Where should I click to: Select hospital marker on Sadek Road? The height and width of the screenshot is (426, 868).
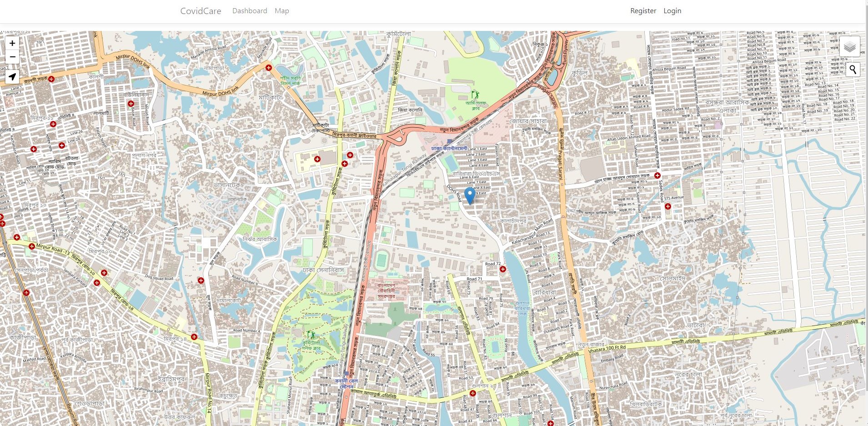click(x=657, y=175)
